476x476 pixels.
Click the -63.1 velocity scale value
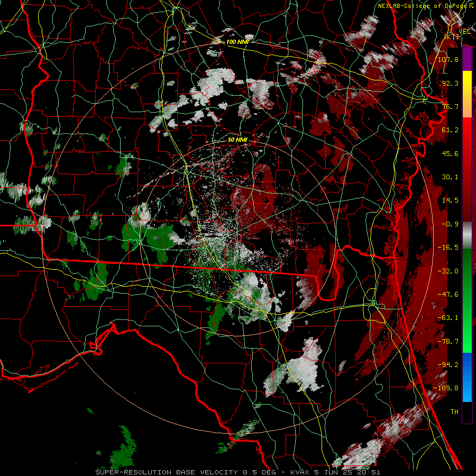click(448, 318)
